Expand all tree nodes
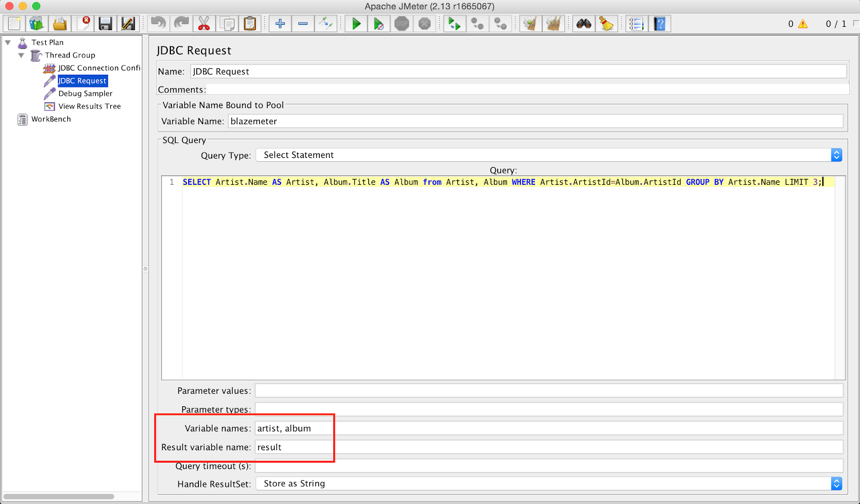 280,24
